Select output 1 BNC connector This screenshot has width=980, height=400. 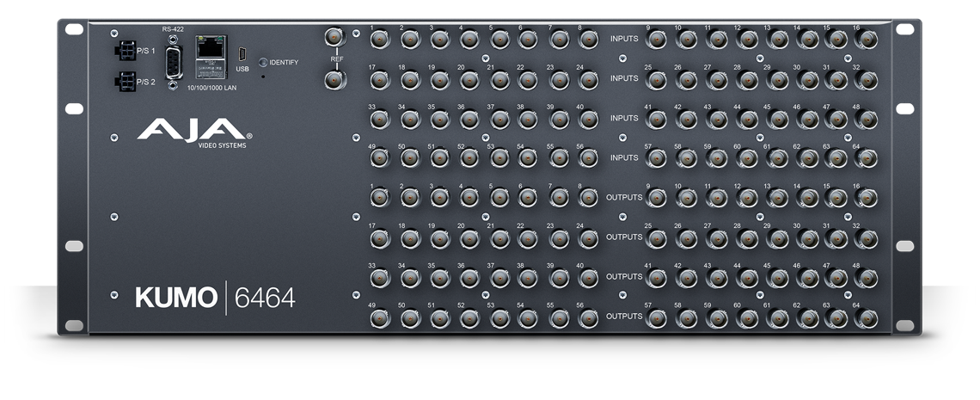point(379,199)
